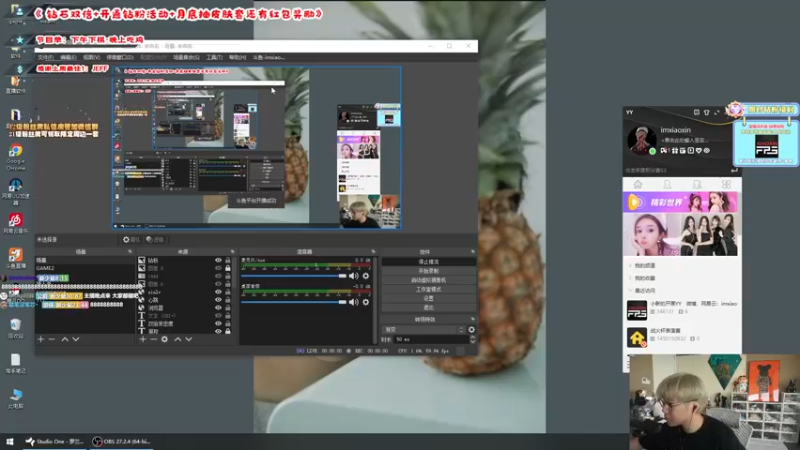Open OBS 设置 button in controls

pos(428,298)
